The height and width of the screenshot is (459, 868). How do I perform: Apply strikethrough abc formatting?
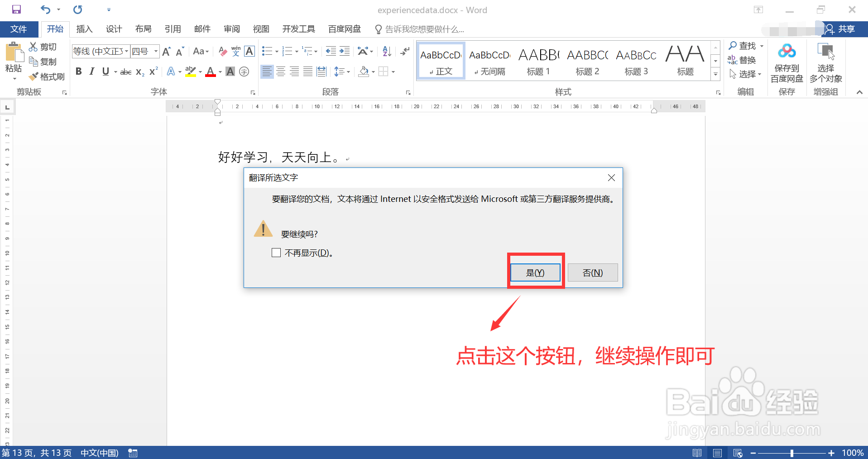point(126,72)
